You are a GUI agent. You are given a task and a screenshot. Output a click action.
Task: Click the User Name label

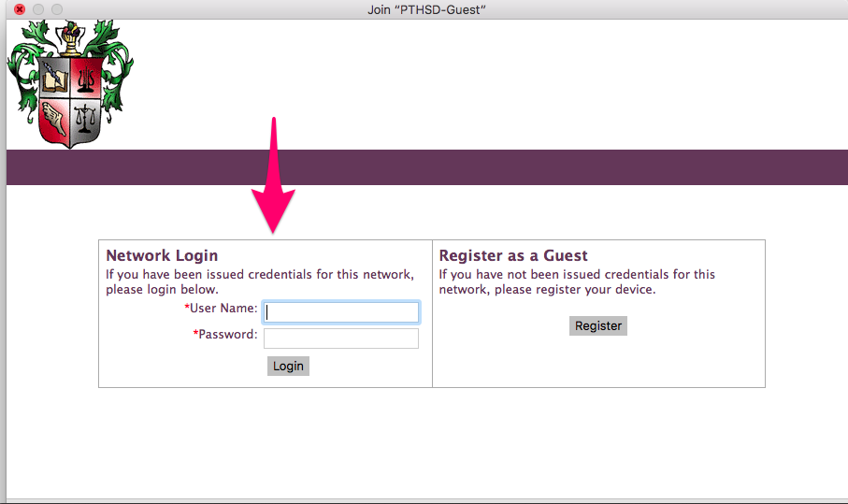pyautogui.click(x=223, y=309)
